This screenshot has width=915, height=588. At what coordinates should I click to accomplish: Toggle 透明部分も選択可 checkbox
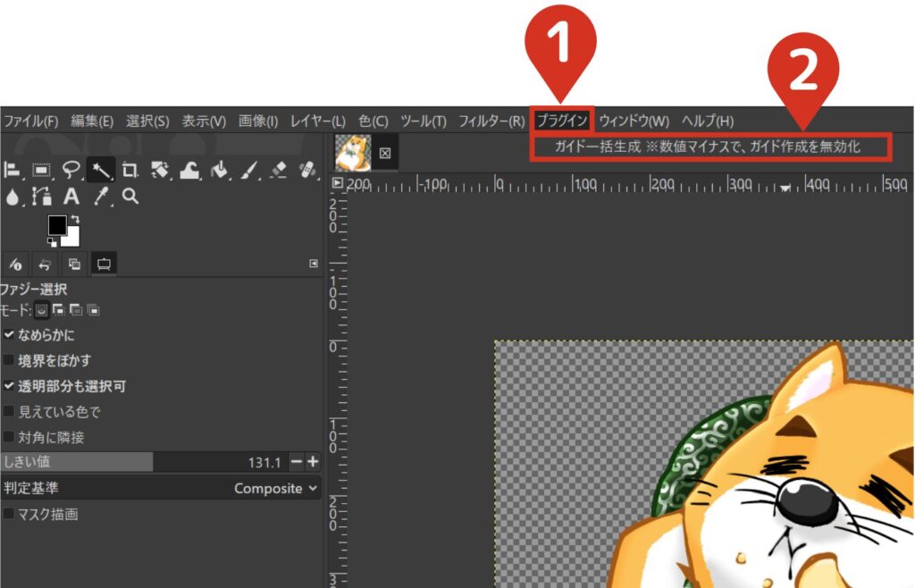9,386
